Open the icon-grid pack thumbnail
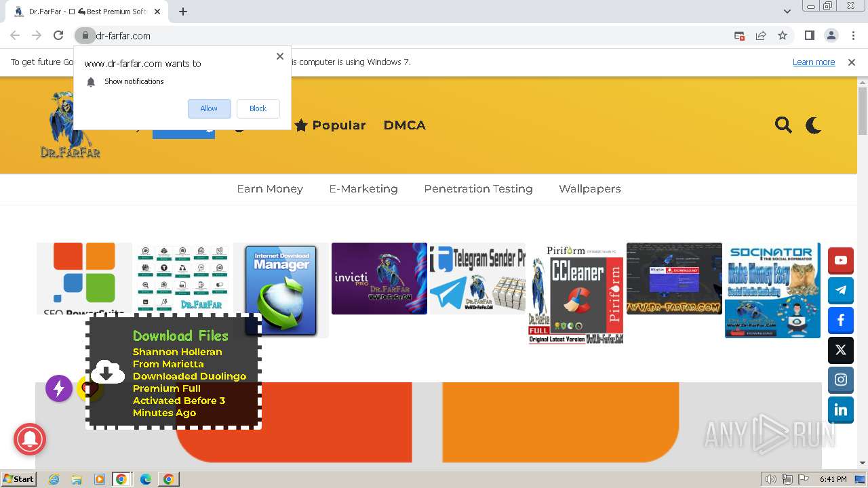The width and height of the screenshot is (868, 488). [x=182, y=279]
